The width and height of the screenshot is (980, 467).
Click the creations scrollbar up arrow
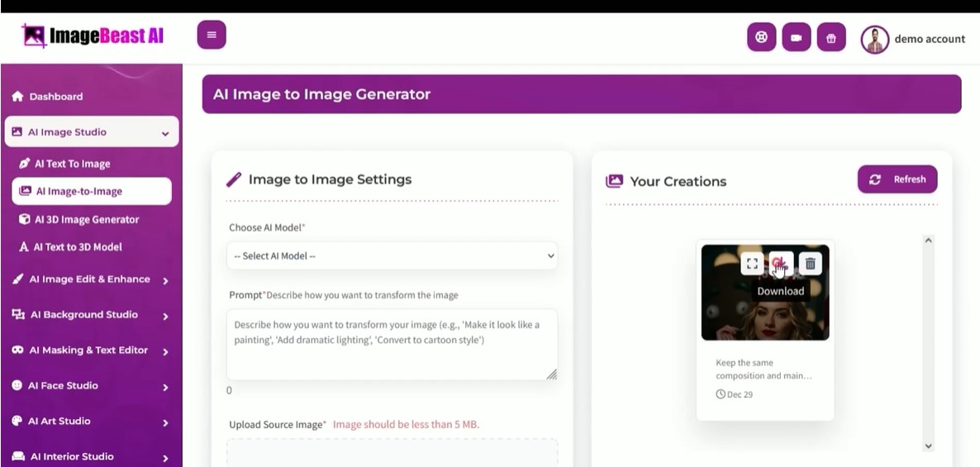pyautogui.click(x=928, y=241)
